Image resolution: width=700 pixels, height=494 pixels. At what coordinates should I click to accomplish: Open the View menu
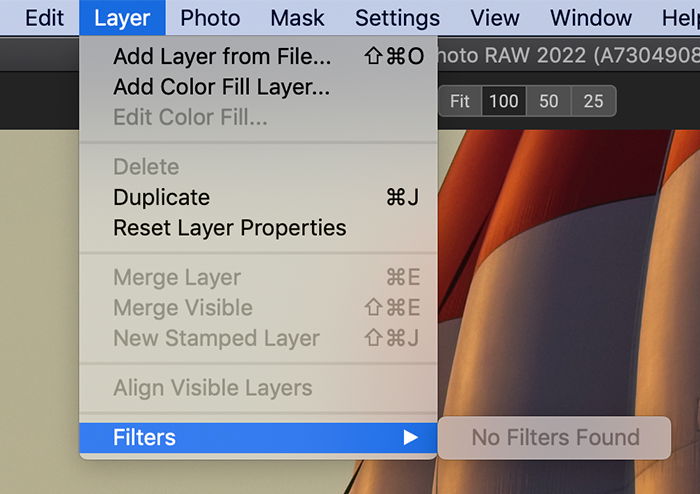point(495,18)
